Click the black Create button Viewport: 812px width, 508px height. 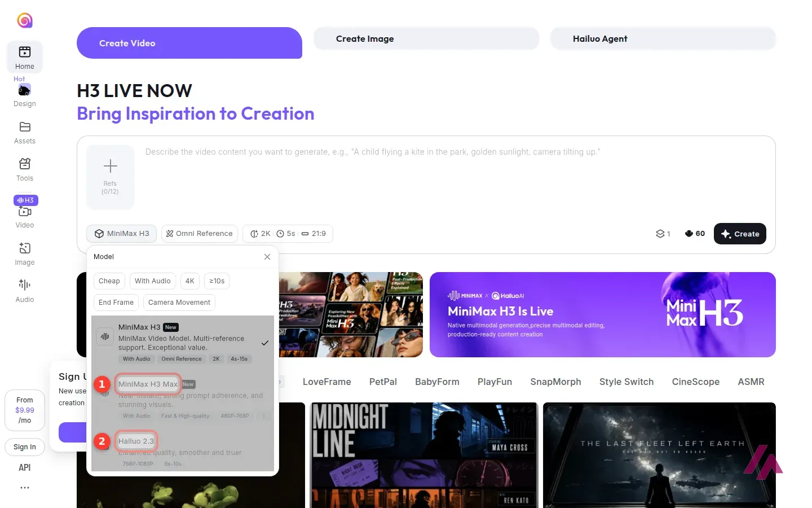pyautogui.click(x=740, y=234)
